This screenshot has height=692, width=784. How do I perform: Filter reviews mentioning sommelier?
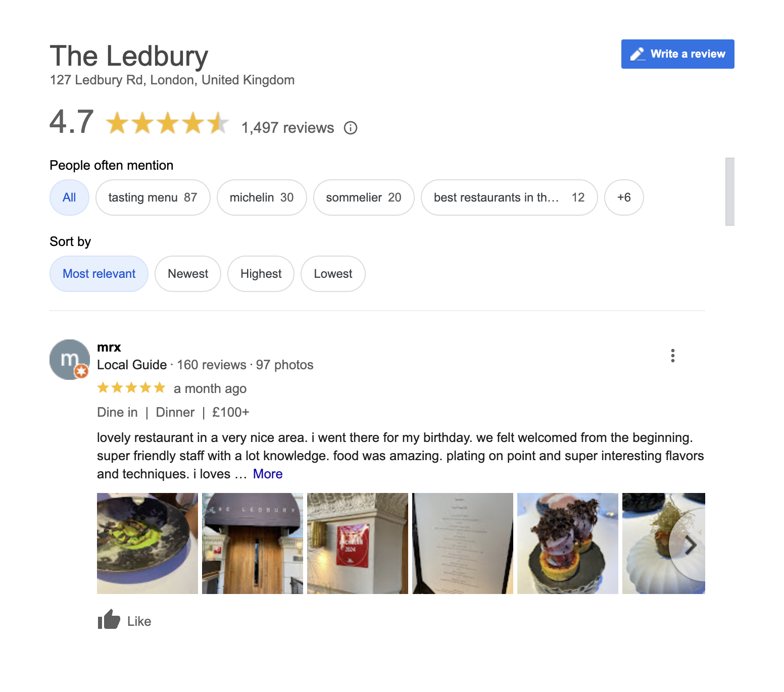(x=364, y=197)
